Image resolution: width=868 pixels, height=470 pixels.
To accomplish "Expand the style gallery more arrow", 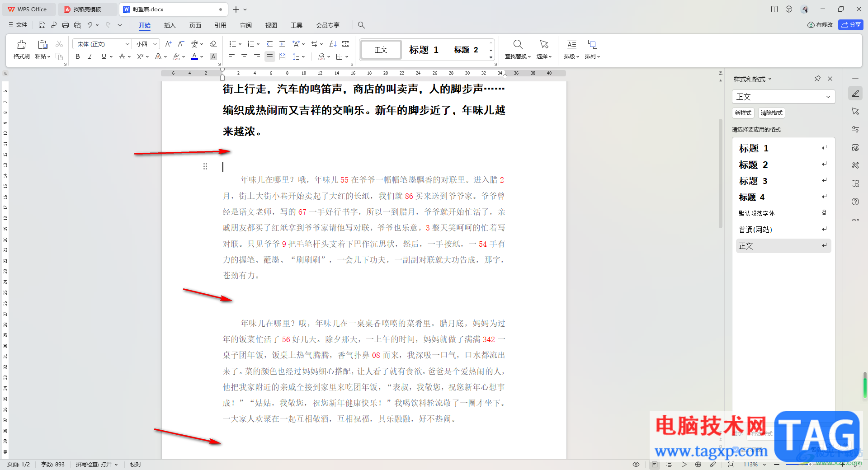I will 491,57.
